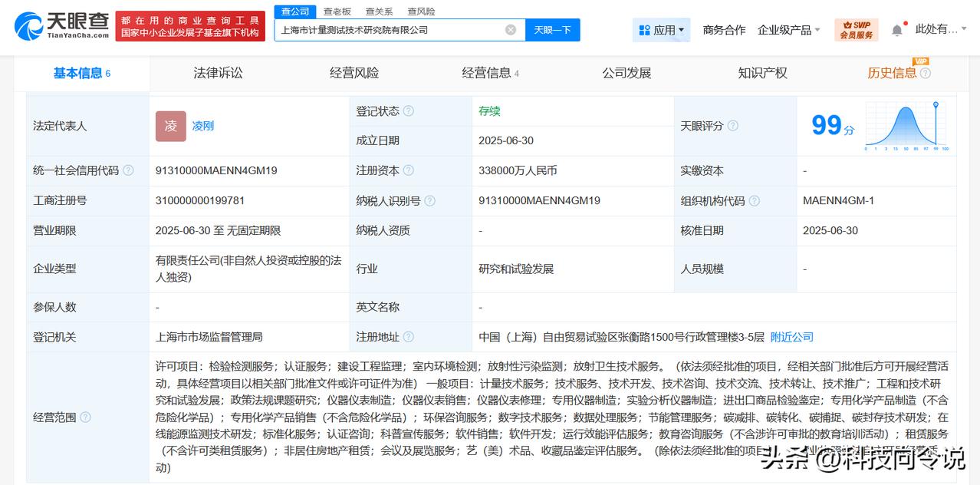Click the 天眼评分 distribution chart
Screen dimensions: 980x485
click(x=906, y=126)
